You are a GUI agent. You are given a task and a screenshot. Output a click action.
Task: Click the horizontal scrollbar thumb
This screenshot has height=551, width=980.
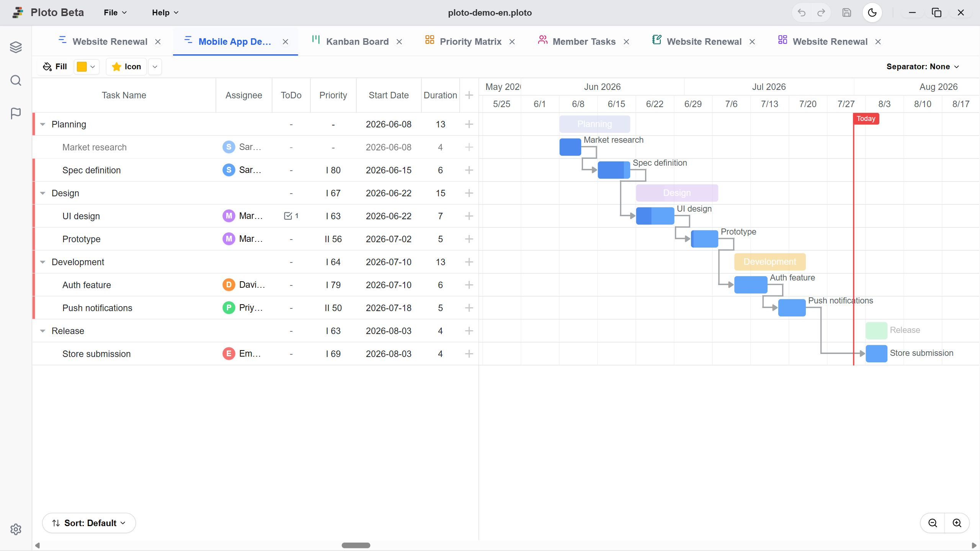[x=356, y=545]
